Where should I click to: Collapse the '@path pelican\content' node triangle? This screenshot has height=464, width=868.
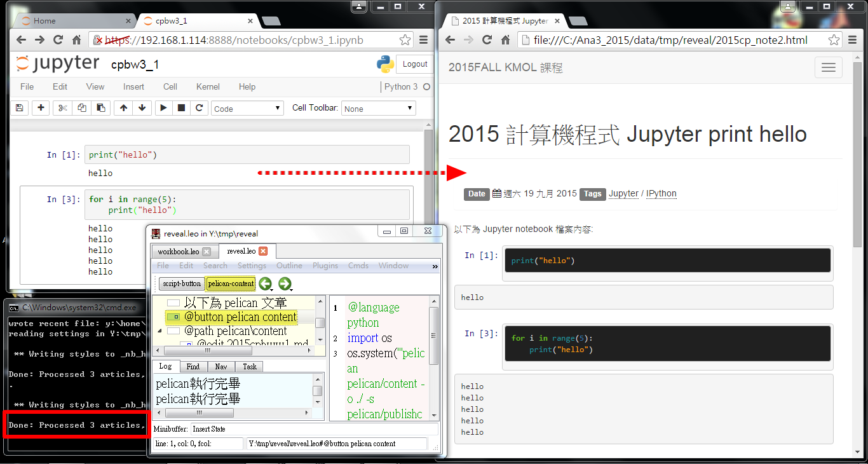pyautogui.click(x=160, y=331)
